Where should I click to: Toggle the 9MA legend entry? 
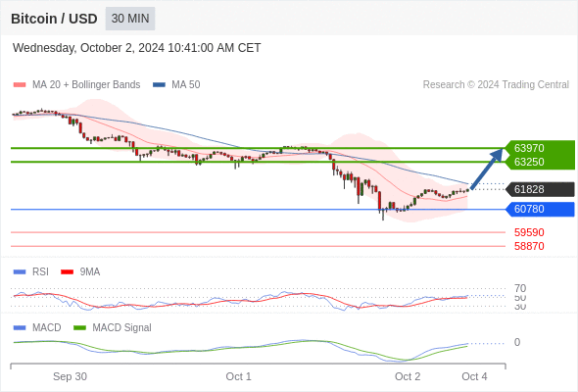pyautogui.click(x=80, y=271)
